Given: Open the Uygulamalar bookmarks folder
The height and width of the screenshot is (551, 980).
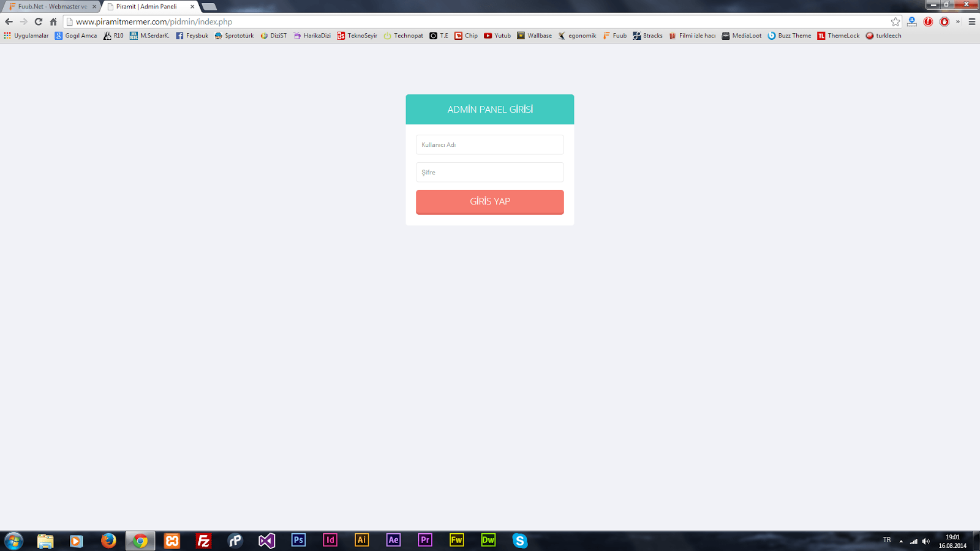Looking at the screenshot, I should coord(28,36).
